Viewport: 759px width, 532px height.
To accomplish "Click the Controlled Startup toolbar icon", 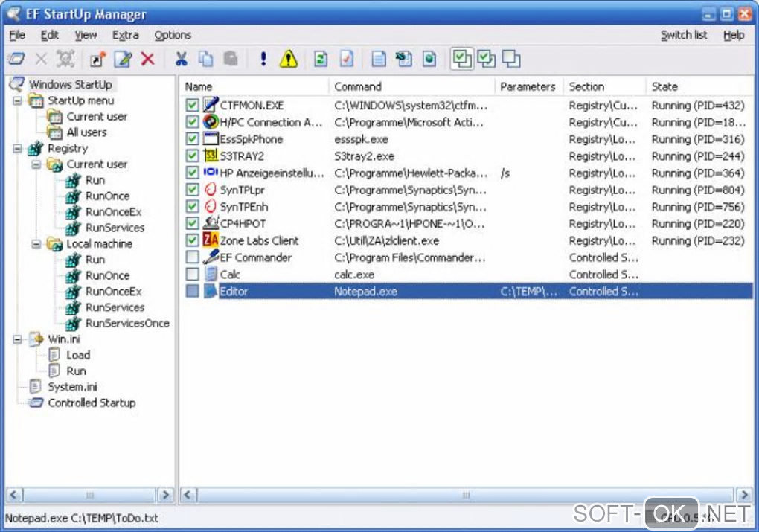I will tap(17, 59).
